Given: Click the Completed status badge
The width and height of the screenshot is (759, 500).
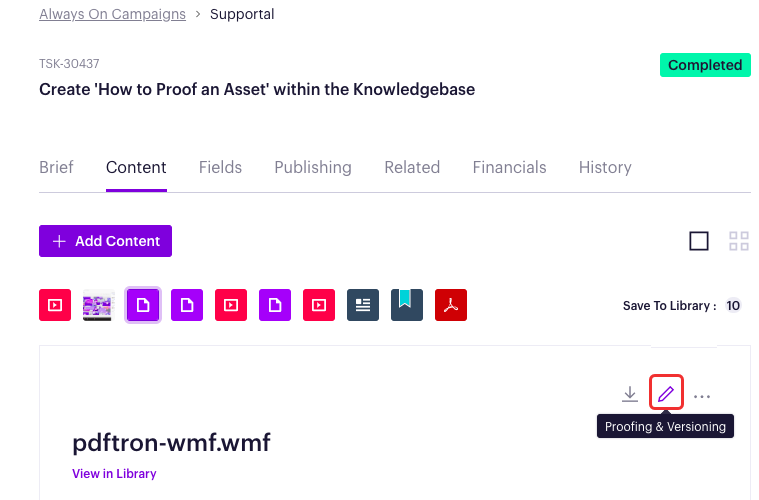Looking at the screenshot, I should [x=705, y=65].
